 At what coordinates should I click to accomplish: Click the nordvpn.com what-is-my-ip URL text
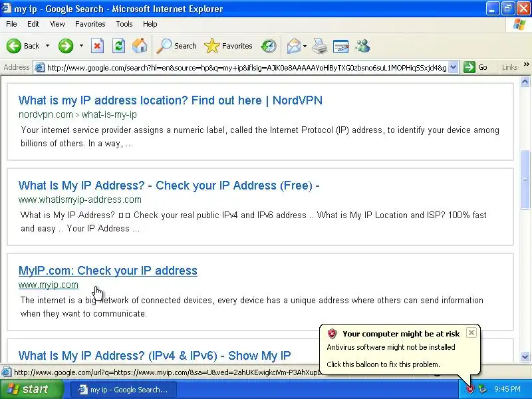point(78,114)
